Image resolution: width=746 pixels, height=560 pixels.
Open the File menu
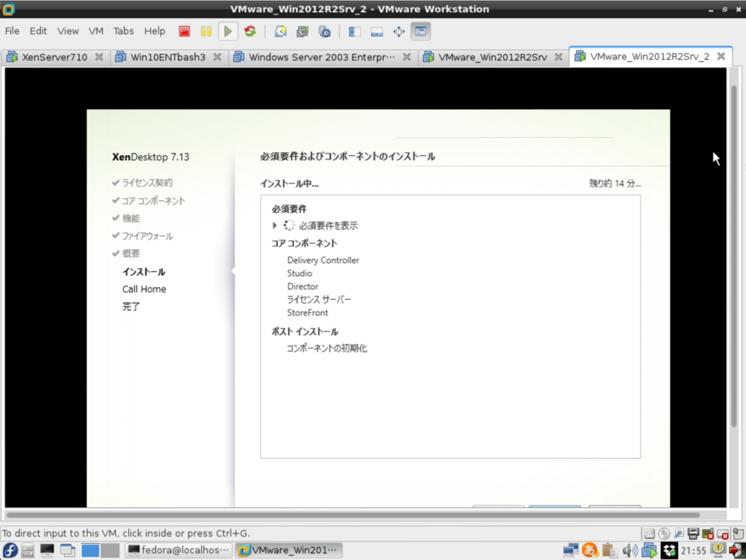pos(12,31)
